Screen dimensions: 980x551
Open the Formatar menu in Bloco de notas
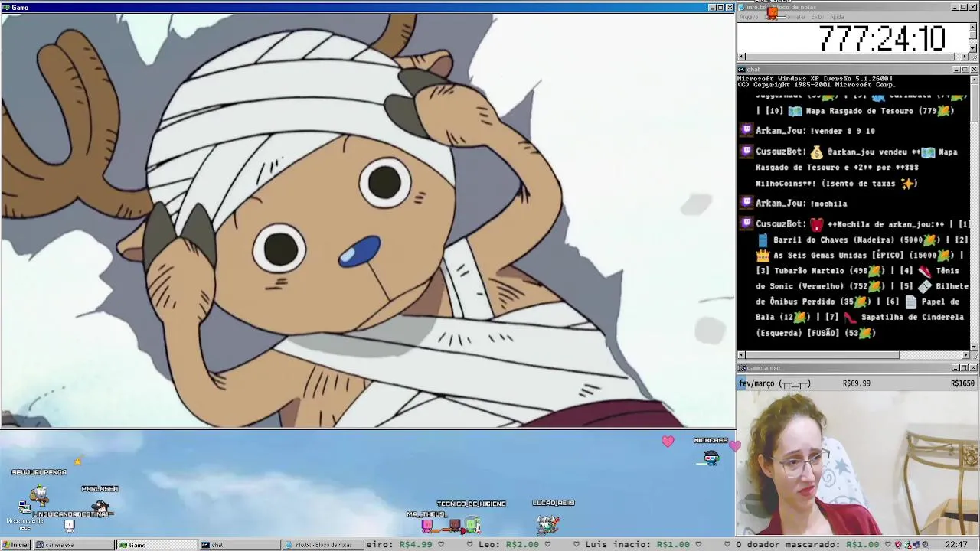click(x=795, y=17)
